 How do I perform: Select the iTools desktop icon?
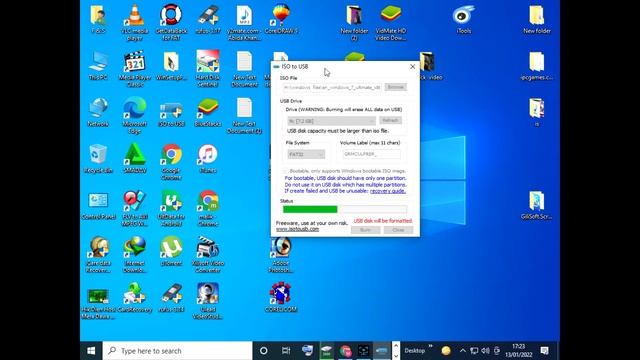(x=464, y=19)
